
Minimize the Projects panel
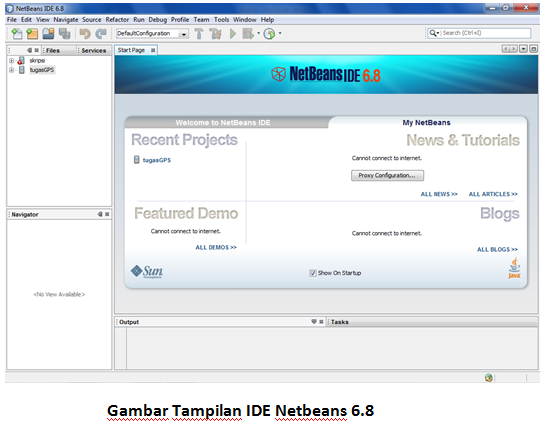(30, 50)
